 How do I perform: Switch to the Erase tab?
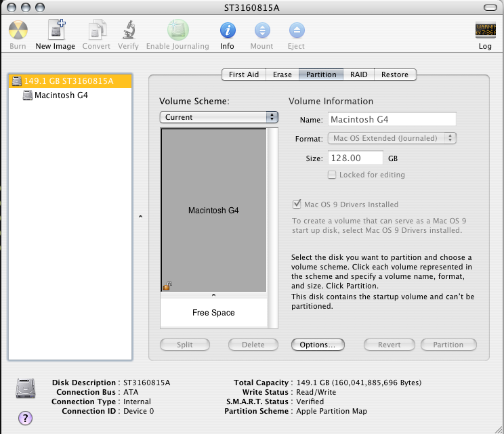point(282,74)
